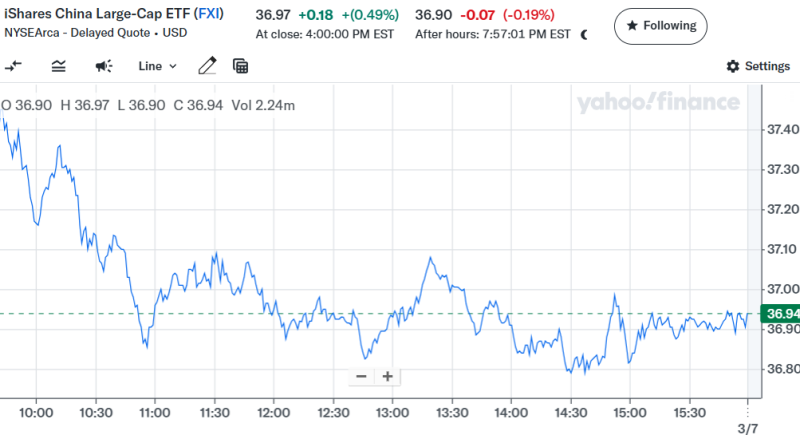Screen dimensions: 800x439
Task: Click the 3/7 date marker
Action: click(748, 427)
